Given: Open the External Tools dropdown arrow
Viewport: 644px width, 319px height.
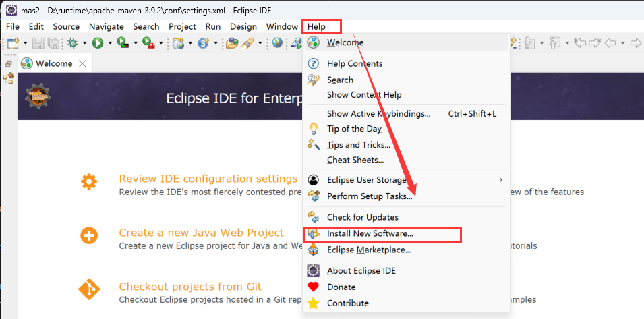Looking at the screenshot, I should [x=161, y=42].
